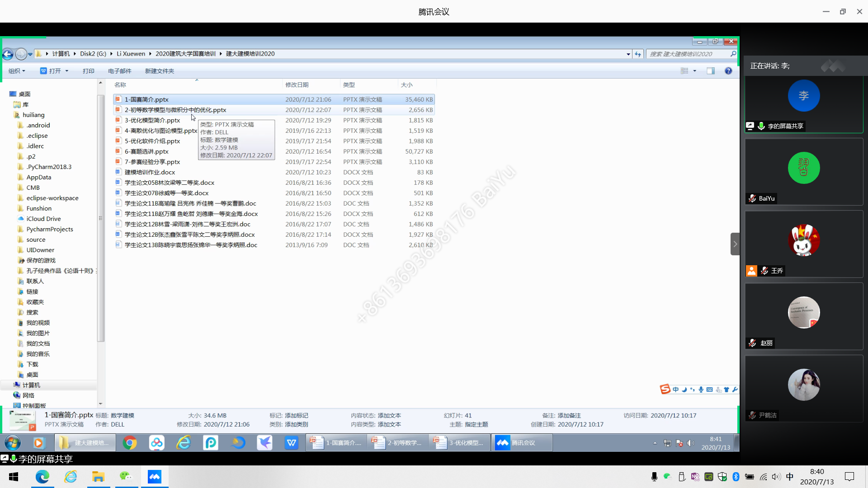Click the WeChat icon in taskbar
The height and width of the screenshot is (488, 868).
126,477
